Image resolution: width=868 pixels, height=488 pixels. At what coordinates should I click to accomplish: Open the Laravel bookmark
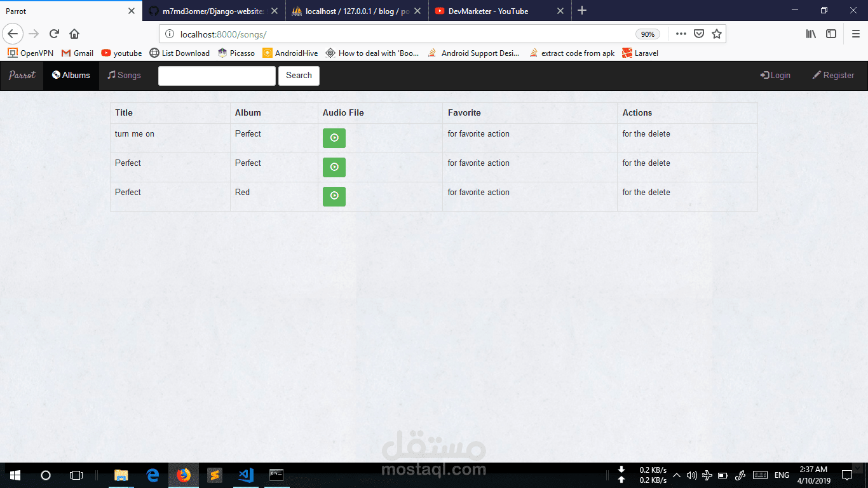pos(641,53)
